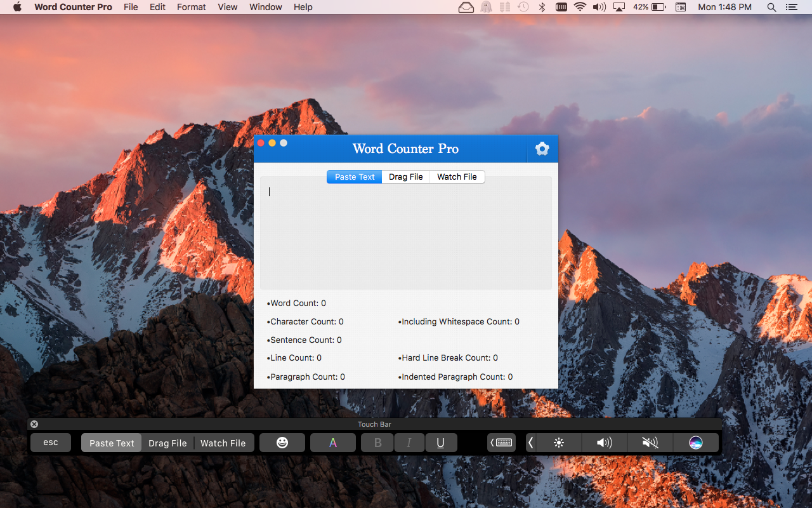
Task: Open the View menu
Action: coord(227,7)
